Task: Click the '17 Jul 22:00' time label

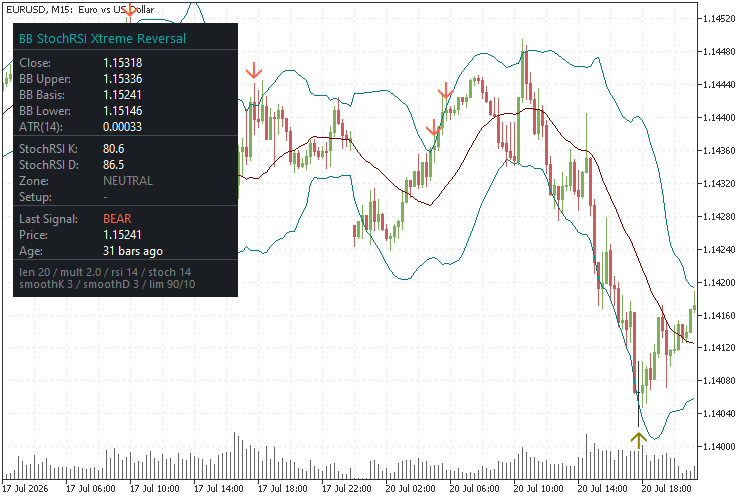Action: (346, 489)
